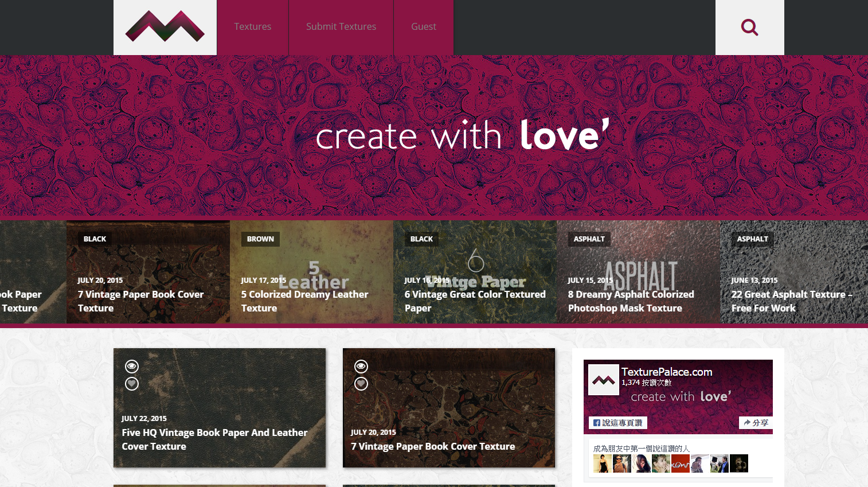Image resolution: width=868 pixels, height=487 pixels.
Task: Click TexturePalace.com Facebook page title
Action: [667, 372]
